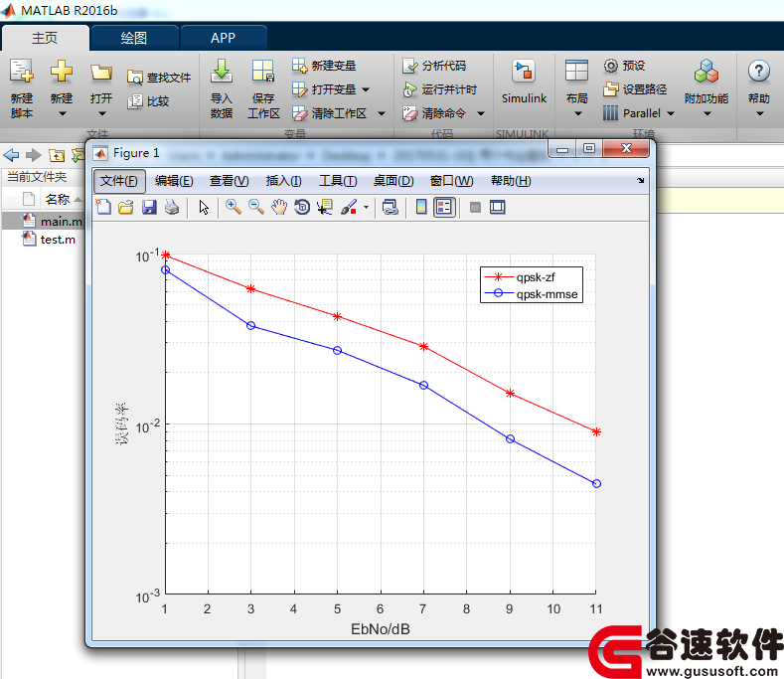The image size is (784, 679).
Task: Expand the Brush tool color dropdown arrow
Action: pyautogui.click(x=366, y=207)
